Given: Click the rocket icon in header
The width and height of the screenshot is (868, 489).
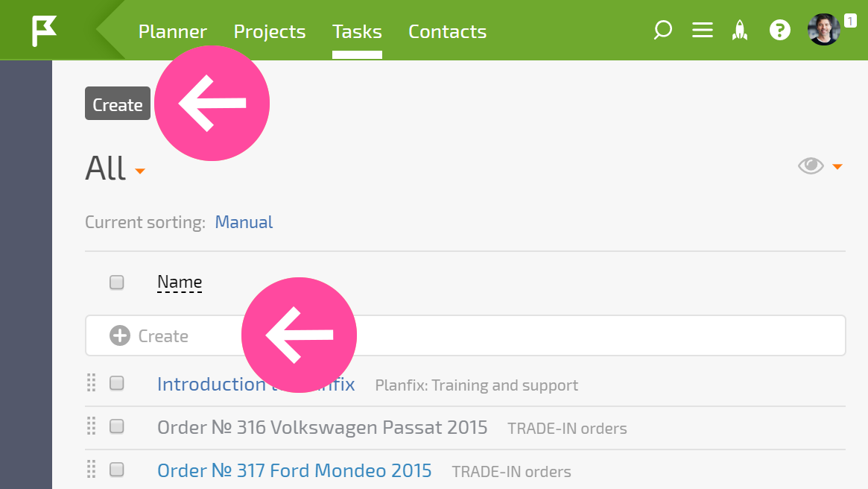Looking at the screenshot, I should click(x=740, y=30).
